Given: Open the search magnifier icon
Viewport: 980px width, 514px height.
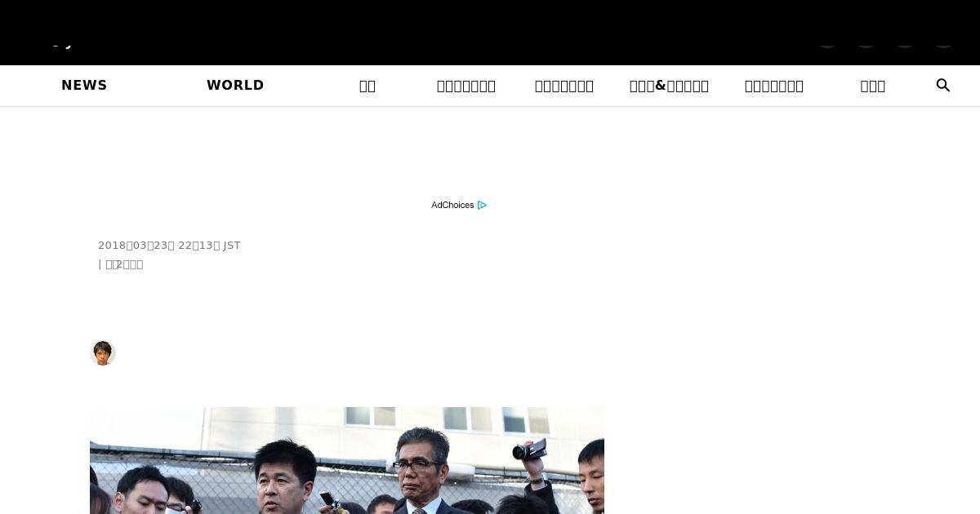Looking at the screenshot, I should [942, 86].
